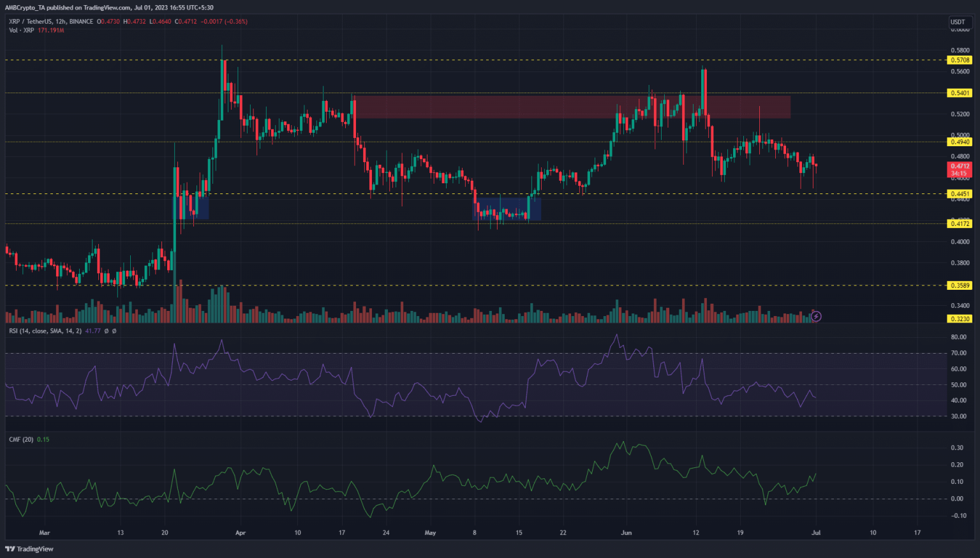Screen dimensions: 980x558
Task: Click the lightning bolt quick-trade icon
Action: click(x=817, y=316)
